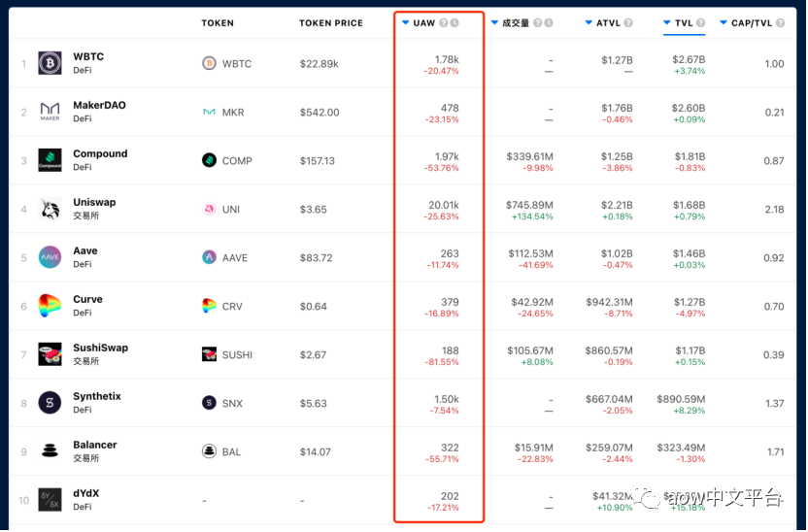This screenshot has width=808, height=532.
Task: Open the Curve project name link
Action: click(87, 299)
